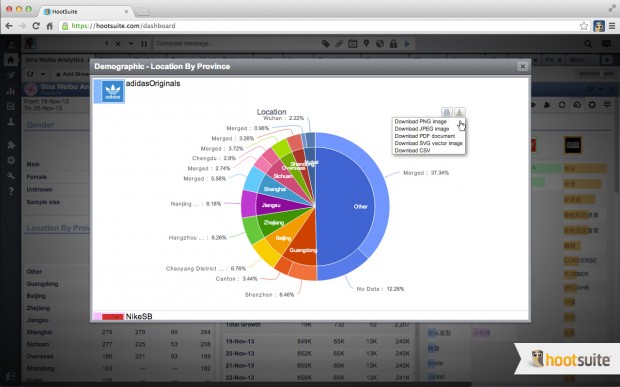Click the Chengdu : 2.8% label
Viewport: 620px width, 387px height.
click(x=214, y=158)
